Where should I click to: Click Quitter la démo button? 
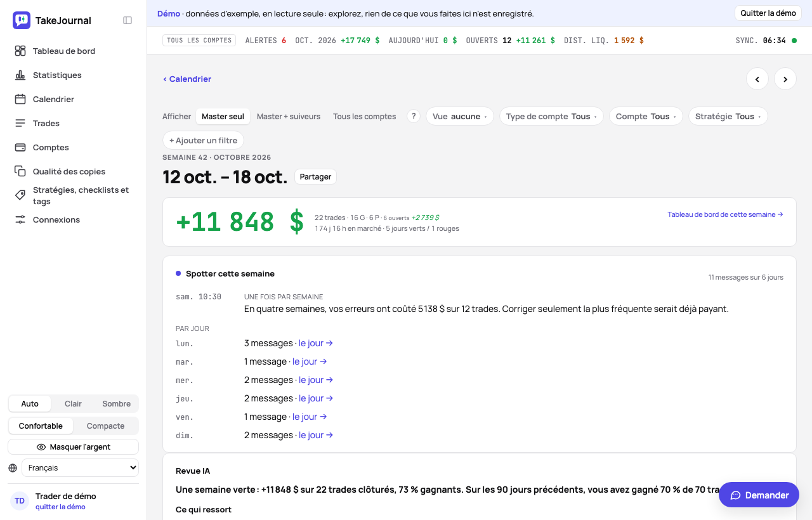coord(768,13)
